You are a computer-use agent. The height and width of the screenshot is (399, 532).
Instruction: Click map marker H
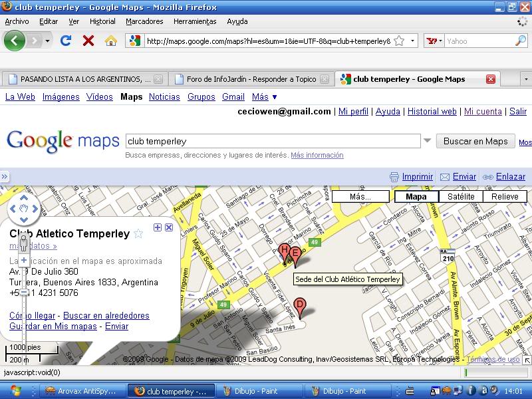285,251
